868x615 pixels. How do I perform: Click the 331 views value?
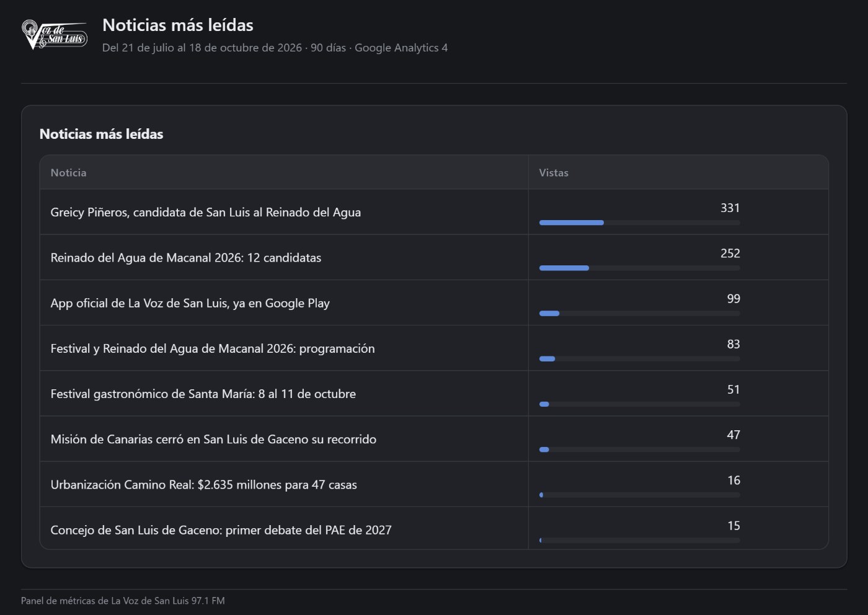click(x=730, y=208)
